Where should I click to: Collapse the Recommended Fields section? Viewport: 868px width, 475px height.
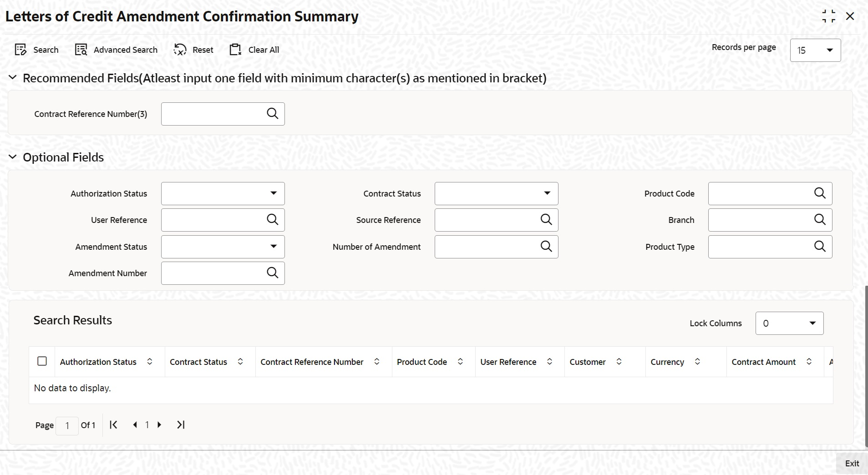coord(13,78)
